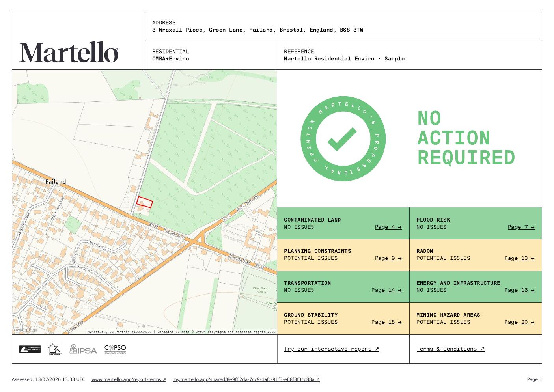Open Radon Page 13 link

[x=519, y=258]
